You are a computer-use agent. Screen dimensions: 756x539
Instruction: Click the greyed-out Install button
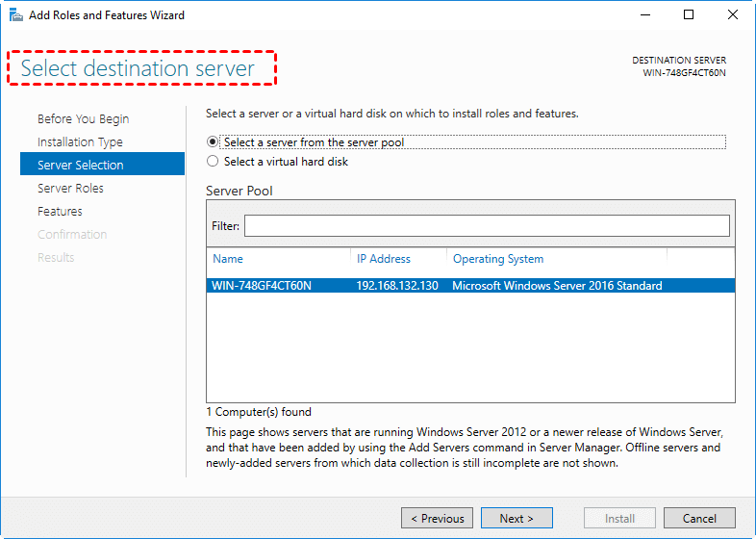[619, 518]
